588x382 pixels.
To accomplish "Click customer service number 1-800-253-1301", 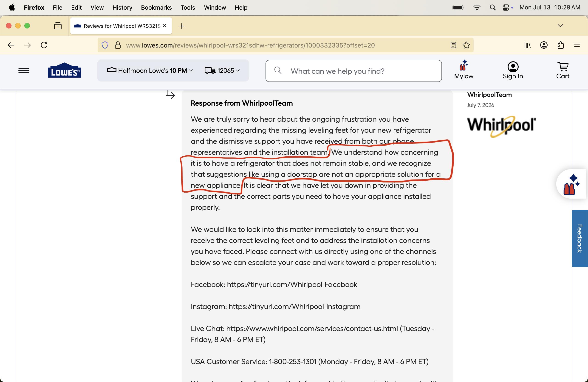I will [x=293, y=362].
